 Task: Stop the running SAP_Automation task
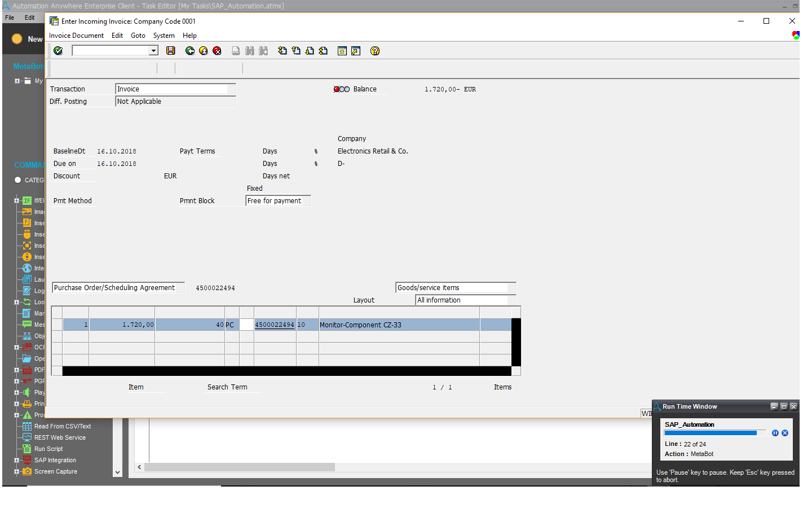point(785,433)
